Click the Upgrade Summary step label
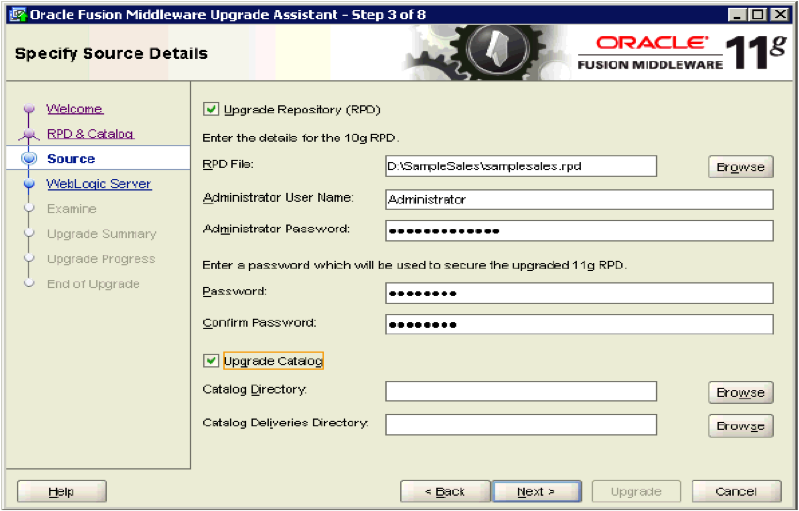Viewport: 799px width, 511px height. pyautogui.click(x=101, y=234)
